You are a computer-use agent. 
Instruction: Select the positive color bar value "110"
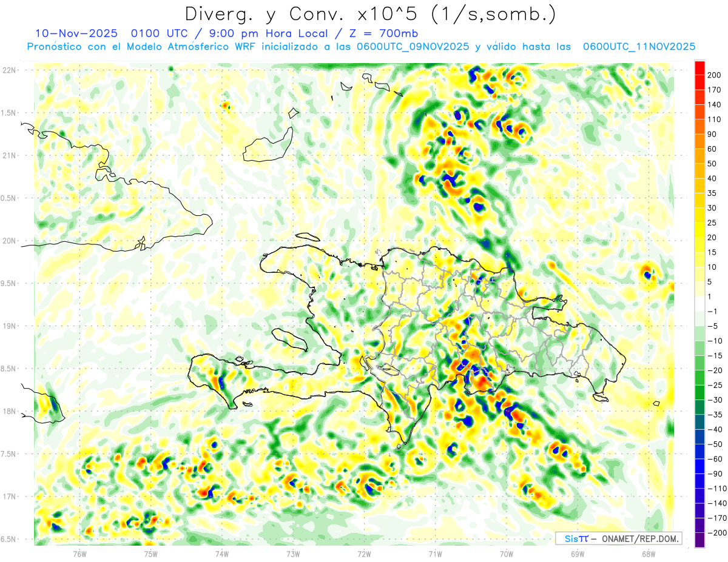pyautogui.click(x=715, y=119)
